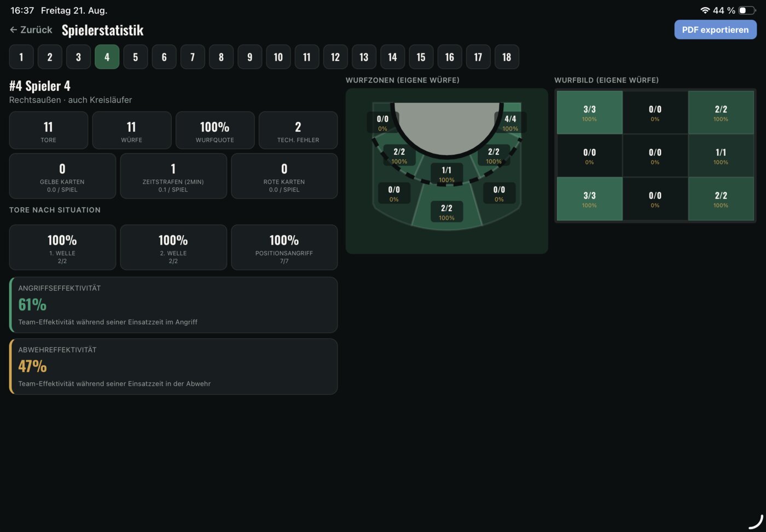Screen dimensions: 766x532
Task: Select player tab 12
Action: 335,57
